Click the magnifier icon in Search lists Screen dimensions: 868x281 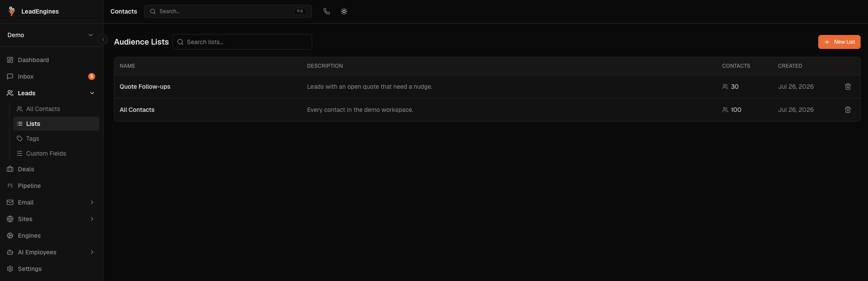[180, 42]
